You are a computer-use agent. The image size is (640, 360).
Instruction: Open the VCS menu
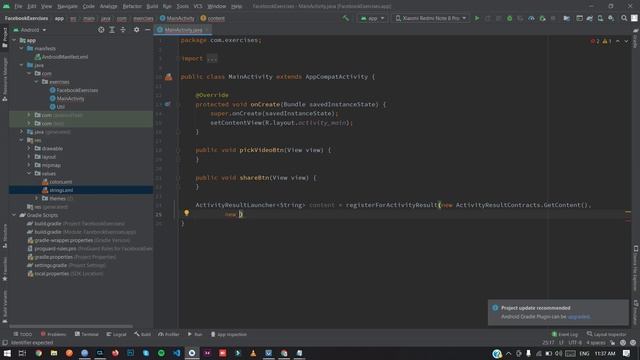click(x=198, y=6)
